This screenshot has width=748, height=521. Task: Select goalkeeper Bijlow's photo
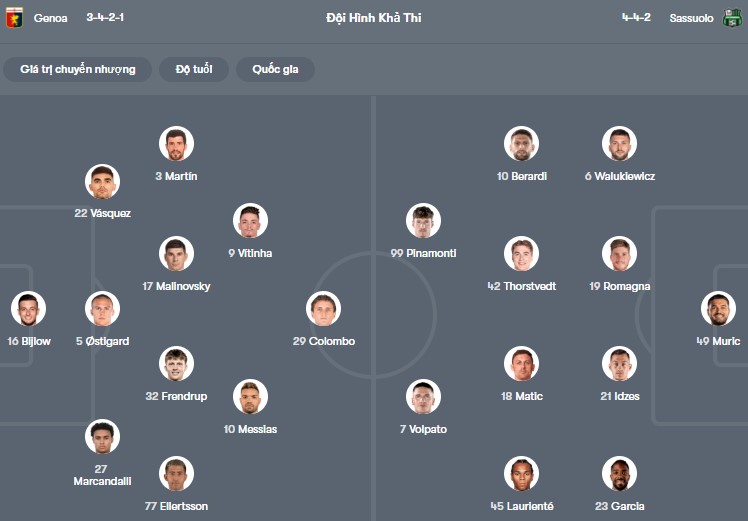click(x=28, y=309)
